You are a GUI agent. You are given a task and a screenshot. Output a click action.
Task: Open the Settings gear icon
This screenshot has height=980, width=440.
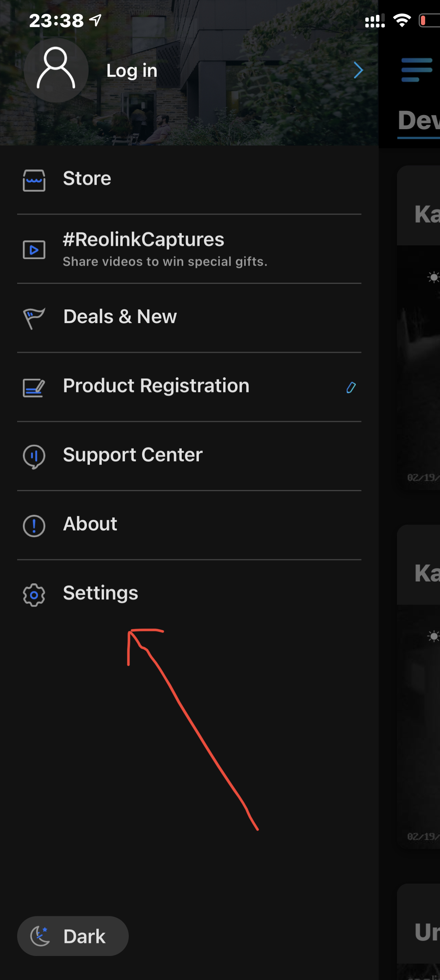pyautogui.click(x=34, y=594)
